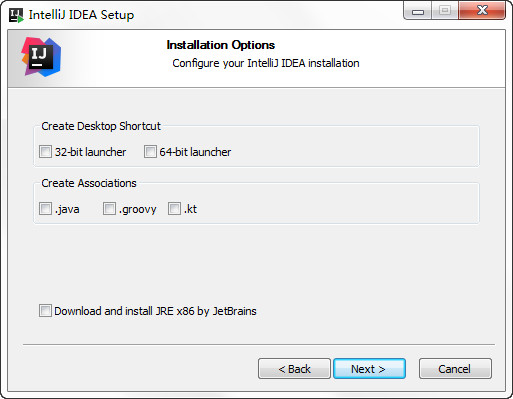Go to the previous step with Back
The image size is (513, 399).
(294, 369)
